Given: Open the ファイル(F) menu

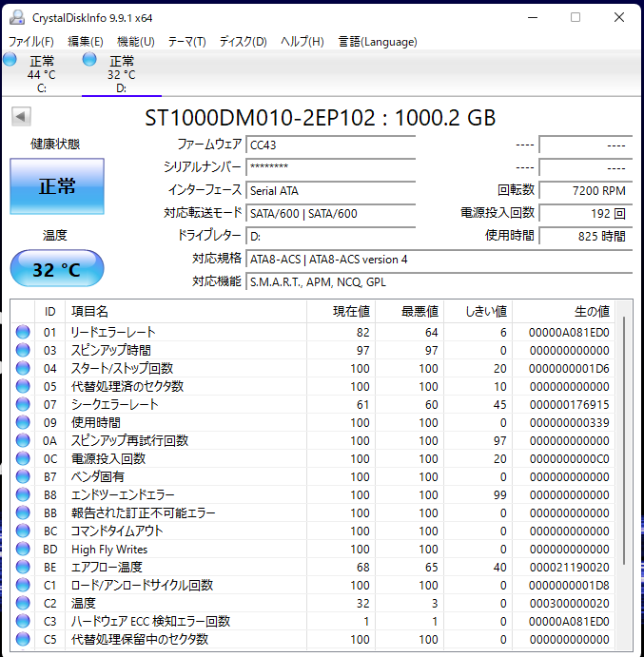Looking at the screenshot, I should tap(31, 42).
